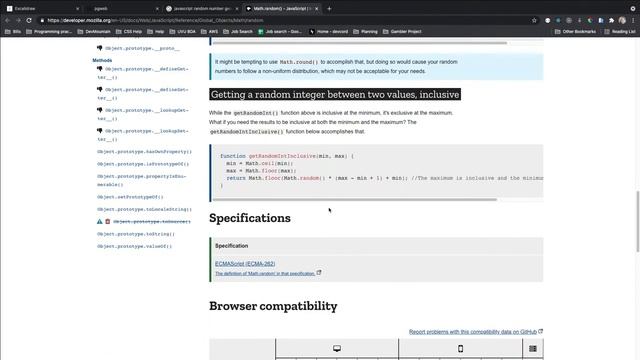Close the javascript random number tab

(x=237, y=9)
